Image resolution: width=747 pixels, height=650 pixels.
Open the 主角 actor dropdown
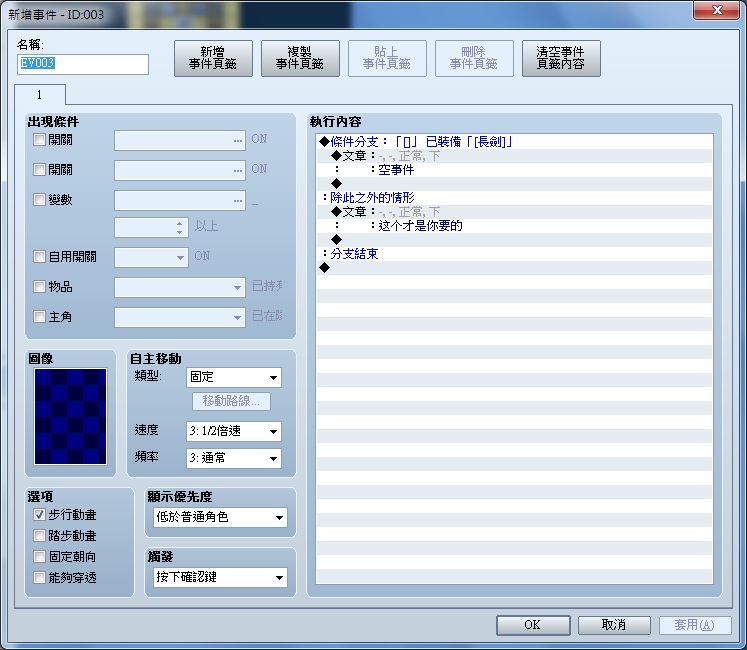point(180,317)
